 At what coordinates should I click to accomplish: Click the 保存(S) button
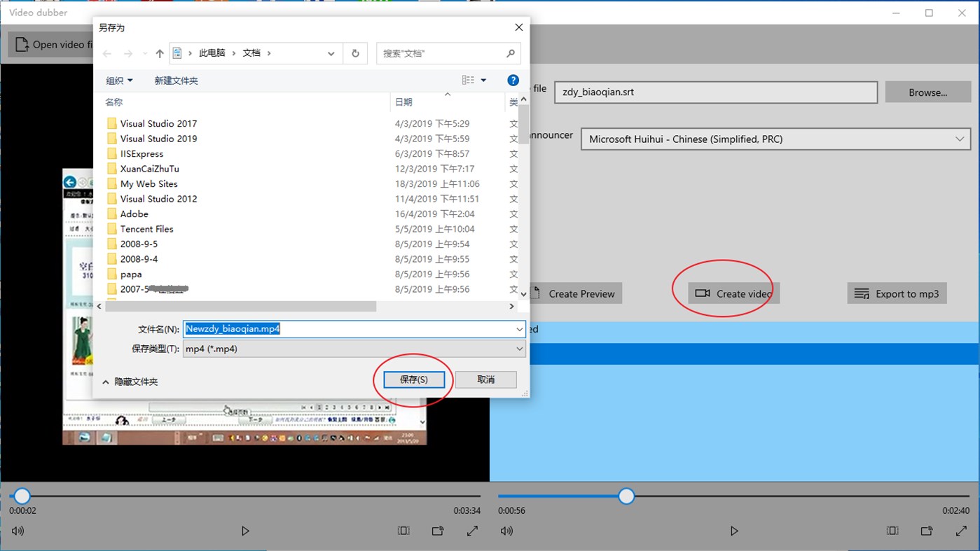point(413,379)
